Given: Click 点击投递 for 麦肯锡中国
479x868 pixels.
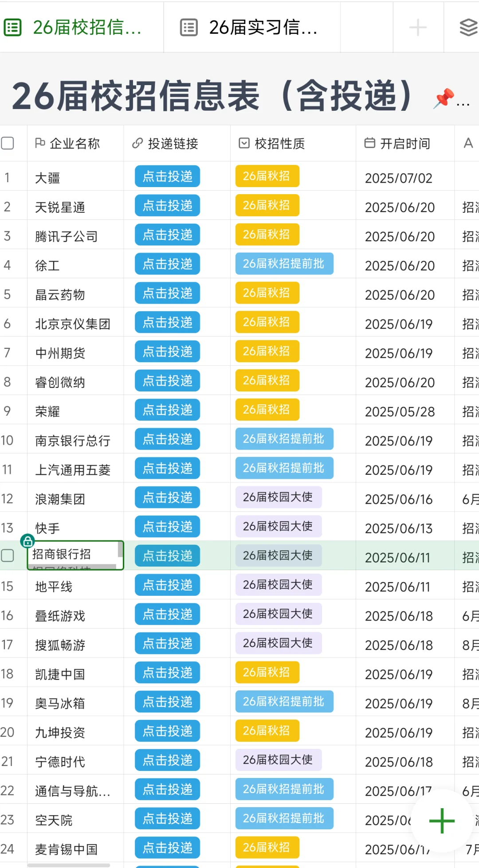Looking at the screenshot, I should [x=168, y=848].
